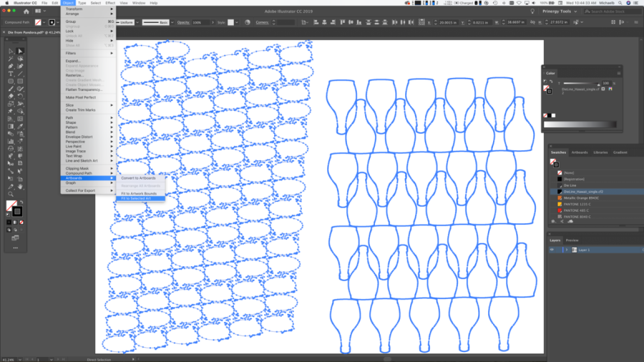This screenshot has height=362, width=644.
Task: Select the Rectangle shape tool
Action: (11, 81)
